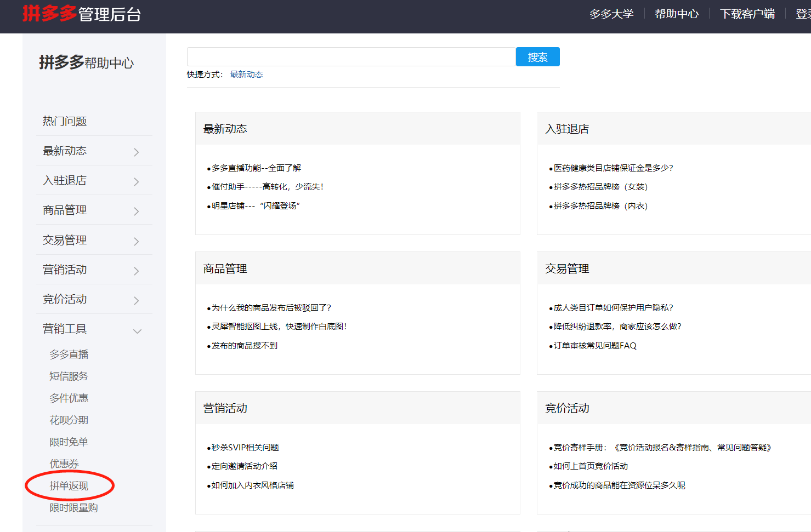The height and width of the screenshot is (532, 811).
Task: Click the 入驻退店 card heading
Action: pos(568,129)
